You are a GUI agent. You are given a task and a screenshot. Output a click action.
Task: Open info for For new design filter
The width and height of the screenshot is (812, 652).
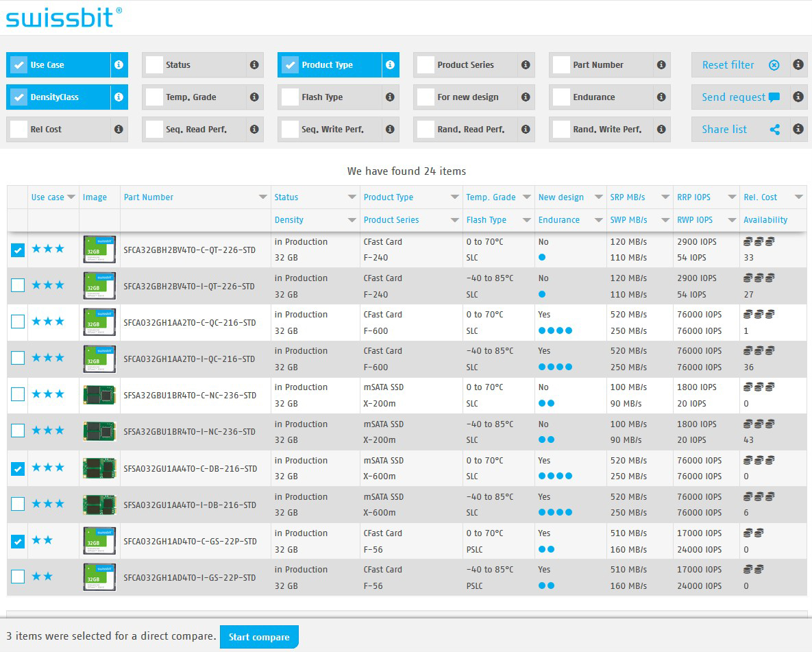click(x=526, y=97)
